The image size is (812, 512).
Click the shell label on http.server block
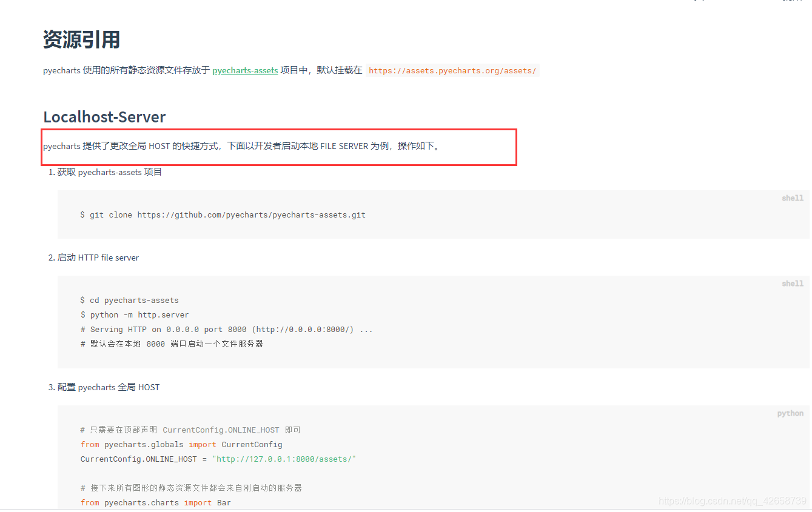(792, 284)
